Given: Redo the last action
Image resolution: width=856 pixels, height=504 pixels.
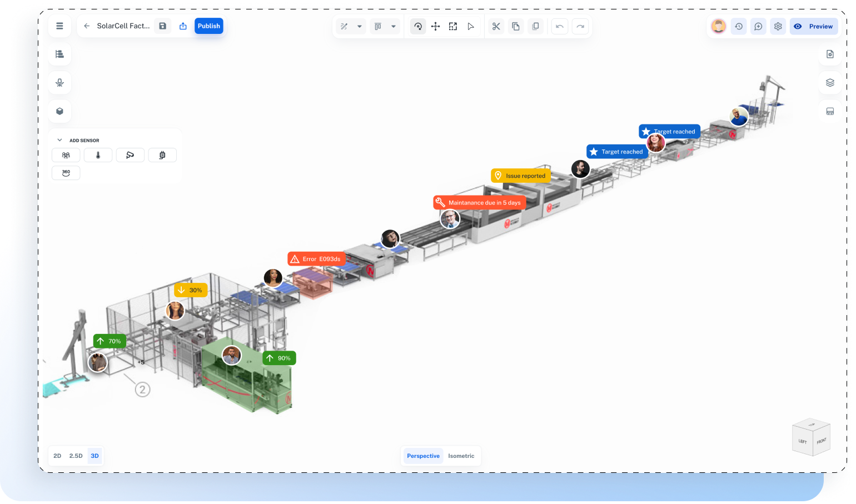Looking at the screenshot, I should tap(580, 26).
